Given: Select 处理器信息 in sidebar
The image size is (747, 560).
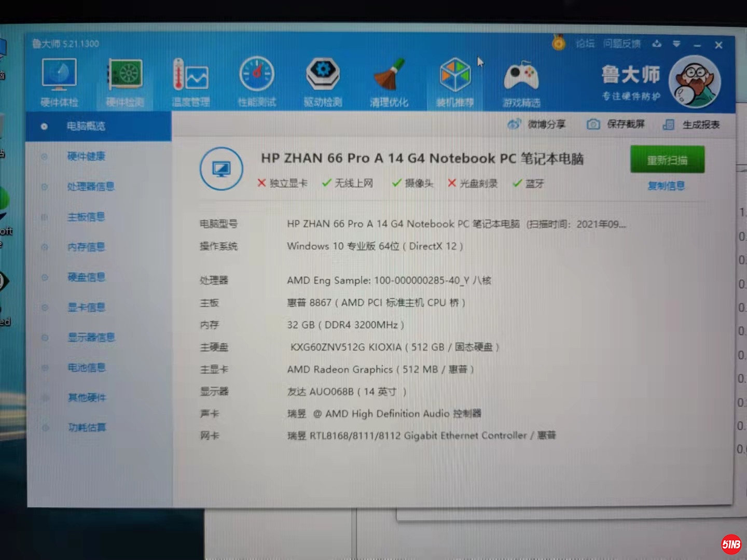Looking at the screenshot, I should (91, 186).
